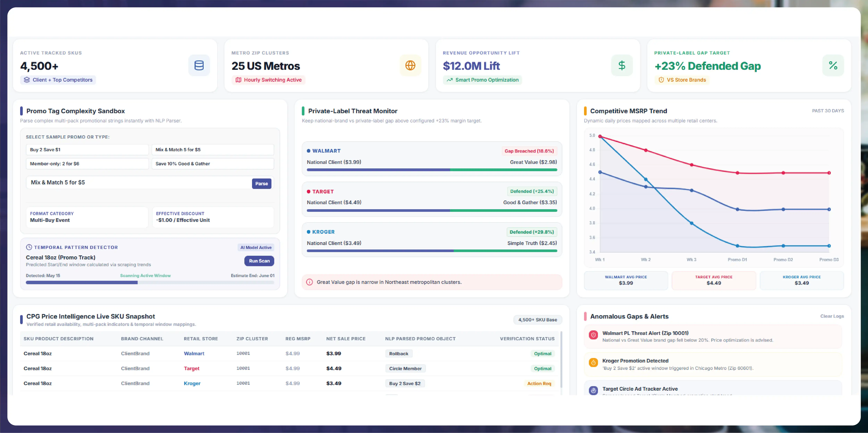The image size is (868, 433).
Task: Select the Save 10% Good & Gather sample promo
Action: (213, 164)
